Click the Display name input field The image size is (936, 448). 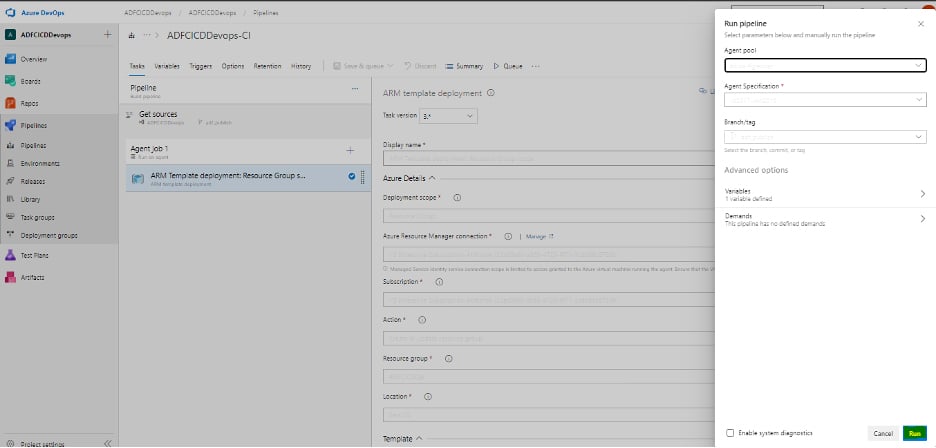(549, 158)
